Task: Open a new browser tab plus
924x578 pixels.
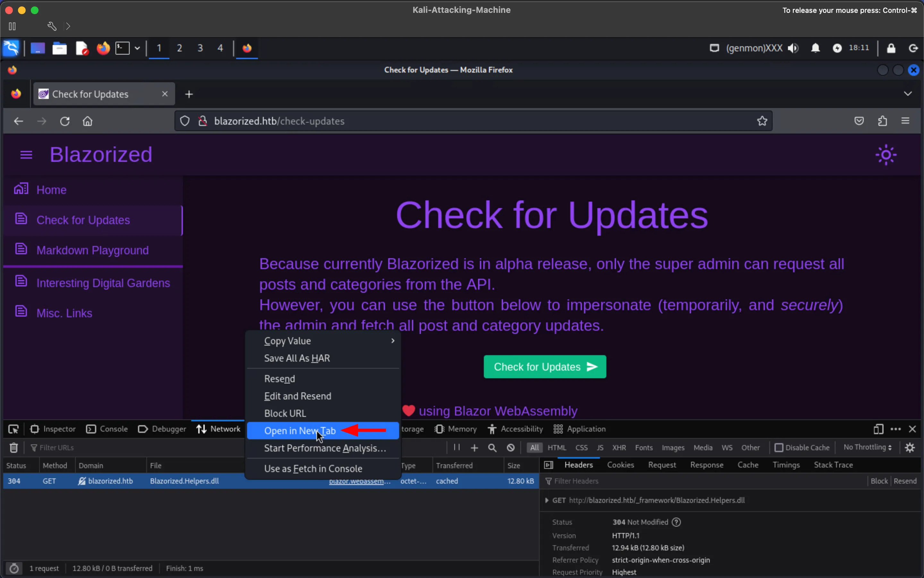Action: pyautogui.click(x=189, y=94)
